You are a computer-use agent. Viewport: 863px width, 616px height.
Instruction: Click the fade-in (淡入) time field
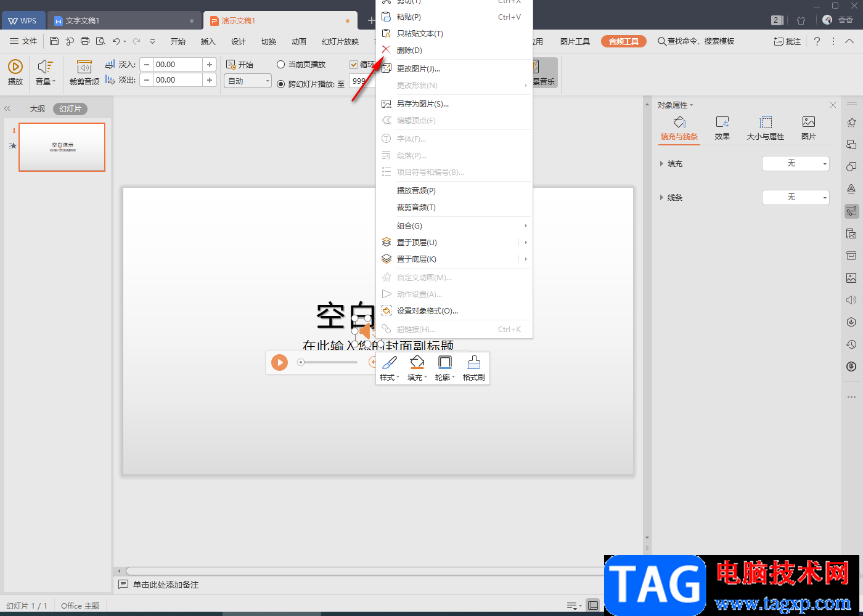[x=178, y=65]
